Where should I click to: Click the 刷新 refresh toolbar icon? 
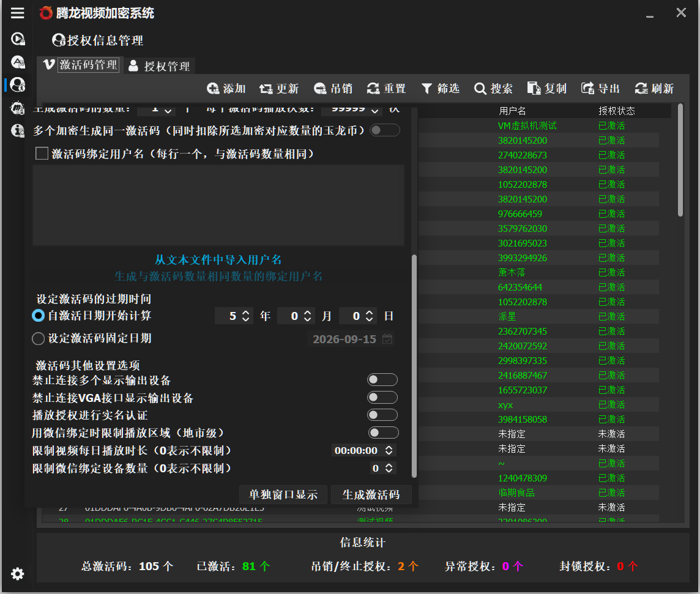click(641, 88)
